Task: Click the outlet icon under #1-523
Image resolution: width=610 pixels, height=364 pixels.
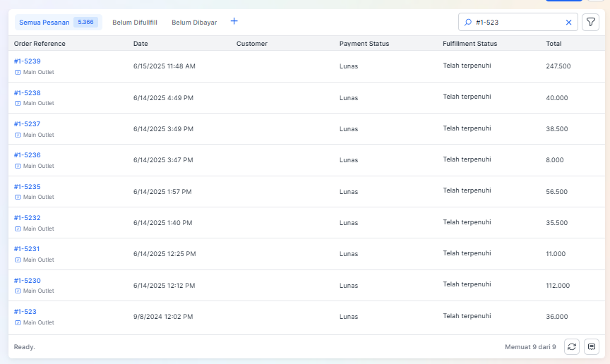Action: (18, 322)
